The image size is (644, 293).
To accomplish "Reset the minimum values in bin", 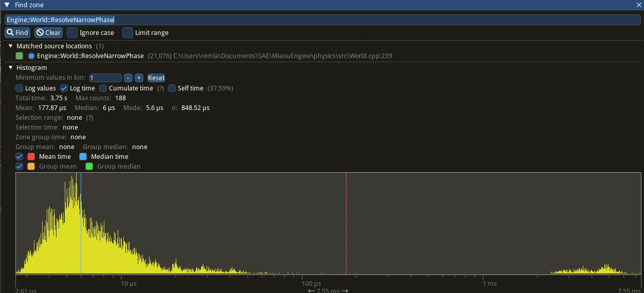I will (x=156, y=78).
